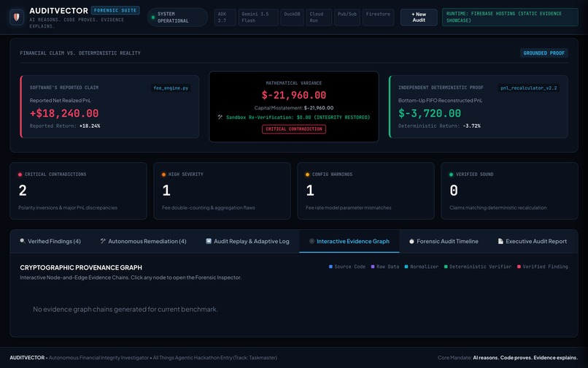The width and height of the screenshot is (588, 368).
Task: Click the Cloud Run tech chip
Action: coord(319,18)
